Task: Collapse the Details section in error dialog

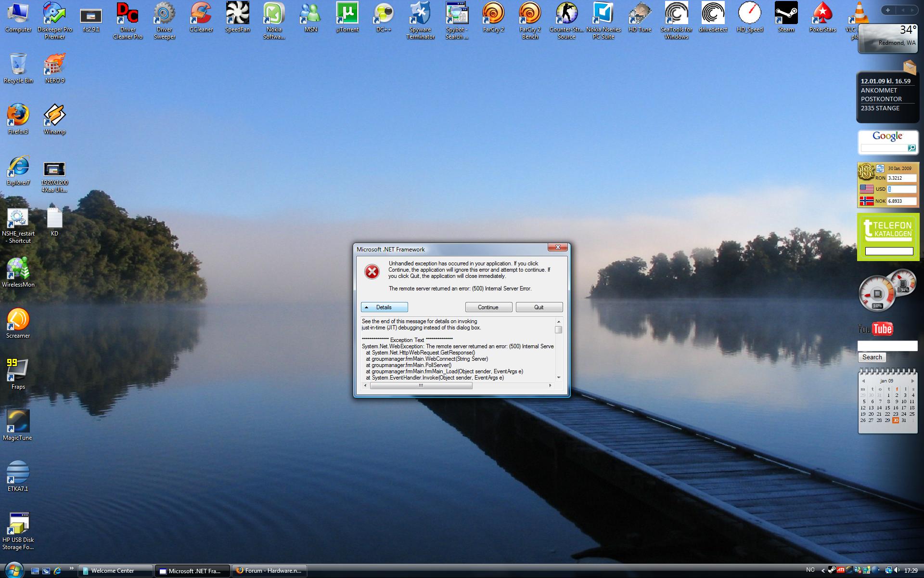Action: [385, 307]
